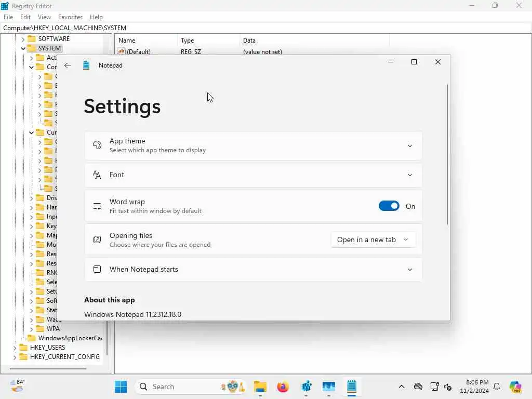Open the Edit menu in Registry Editor
This screenshot has height=399, width=532.
[x=25, y=17]
